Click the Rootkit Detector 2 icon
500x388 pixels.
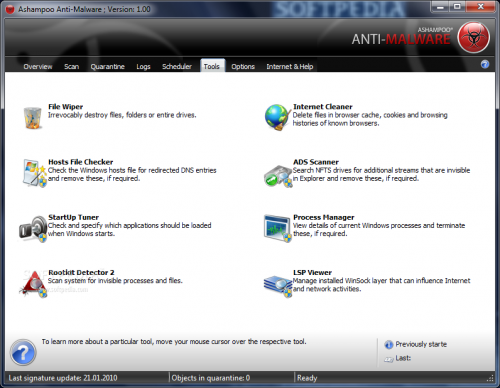pyautogui.click(x=33, y=284)
